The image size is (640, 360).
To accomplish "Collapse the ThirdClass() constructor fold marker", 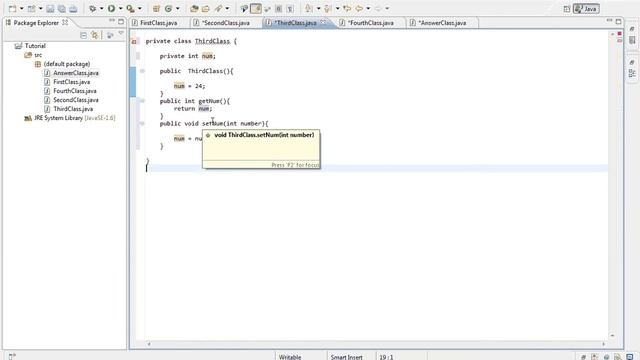I will [142, 71].
